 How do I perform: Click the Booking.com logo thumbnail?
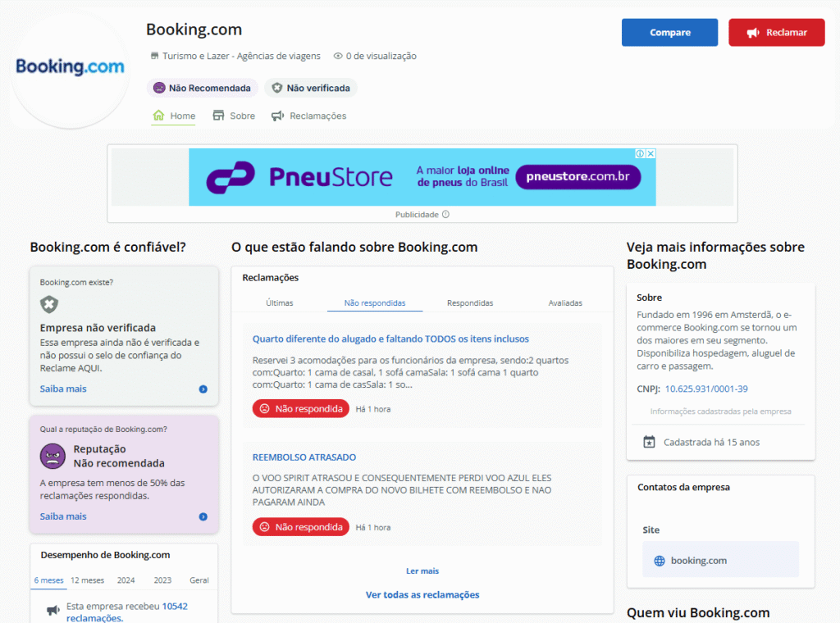(x=71, y=68)
